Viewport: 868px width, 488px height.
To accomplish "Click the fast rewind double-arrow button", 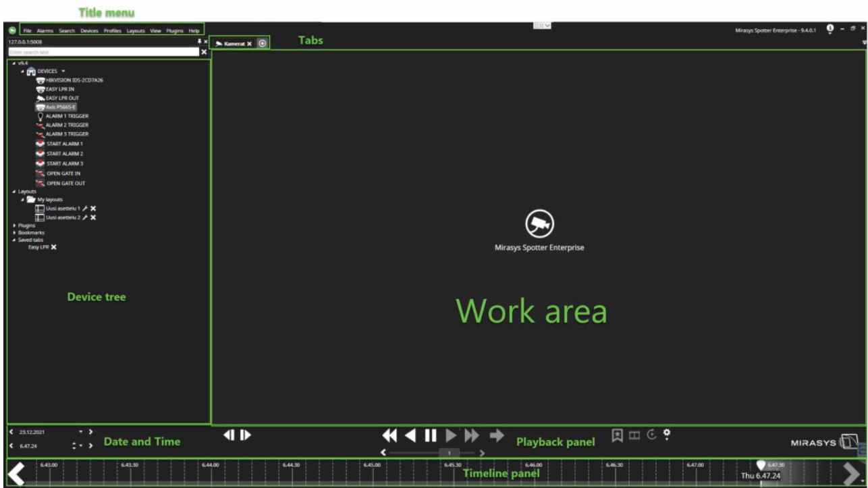I will point(389,436).
